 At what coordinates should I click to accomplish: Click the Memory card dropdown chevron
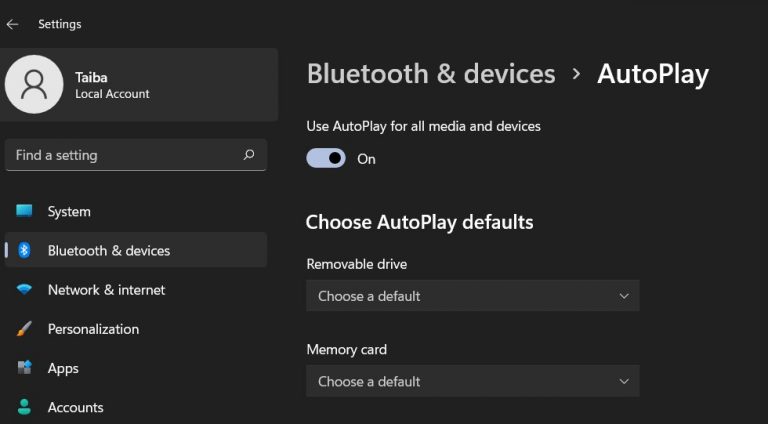coord(624,381)
